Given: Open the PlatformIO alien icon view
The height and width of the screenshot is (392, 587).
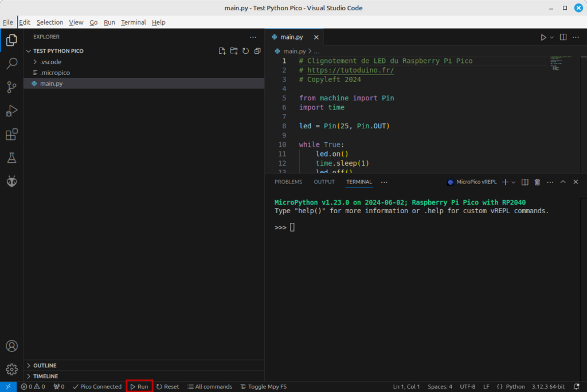Looking at the screenshot, I should pos(11,182).
